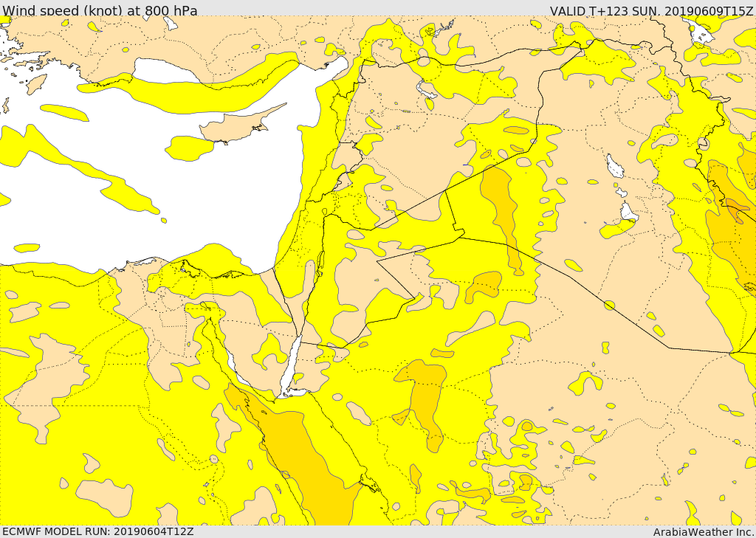
Task: Click the 'ArabiaWeather Inc' credit text
Action: [x=704, y=532]
